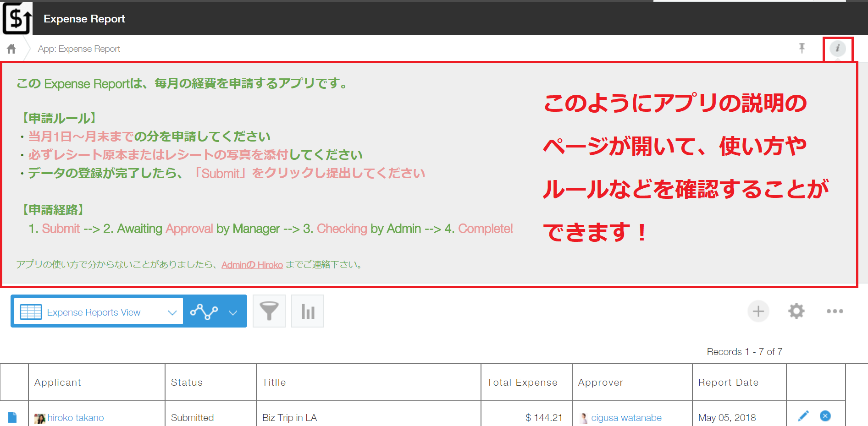Open applicant hiroko takano profile link
Viewport: 868px width, 426px height.
click(x=76, y=418)
